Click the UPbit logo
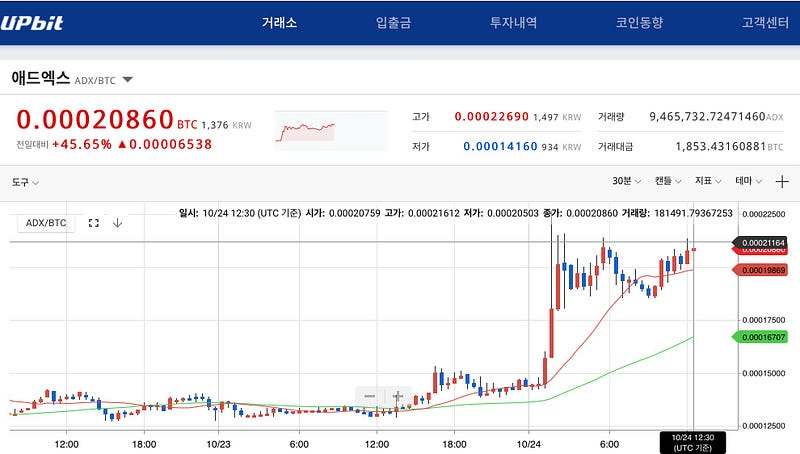 32,23
